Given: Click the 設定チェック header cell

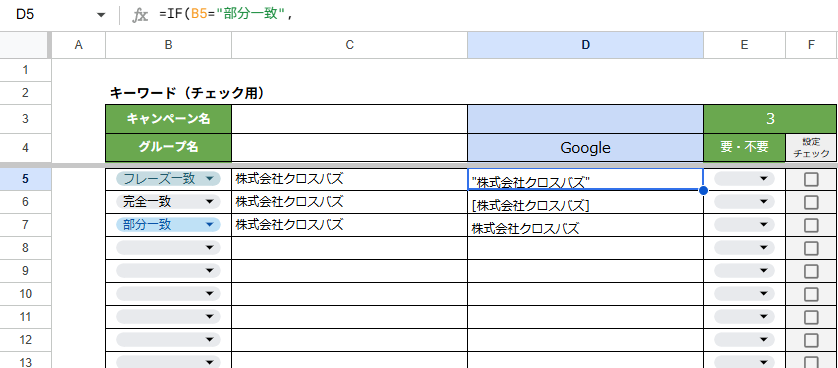Looking at the screenshot, I should coord(811,147).
